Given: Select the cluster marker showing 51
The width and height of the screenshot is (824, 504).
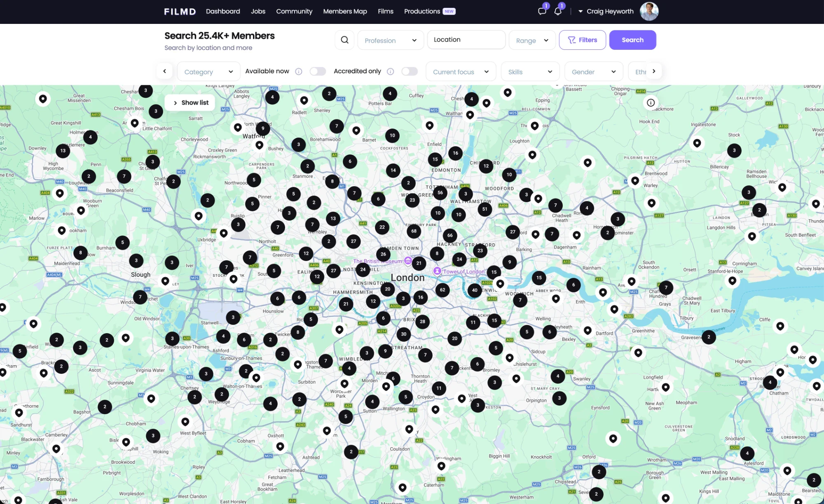Looking at the screenshot, I should [x=485, y=209].
